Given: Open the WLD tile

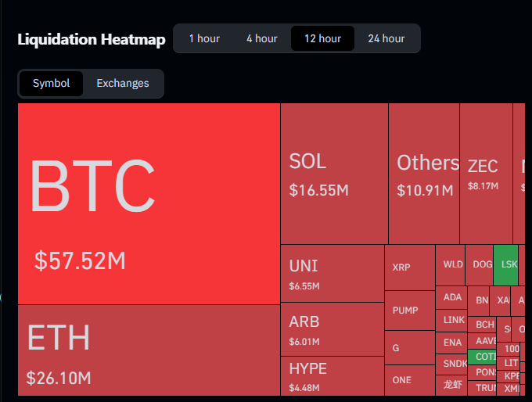Looking at the screenshot, I should [450, 265].
